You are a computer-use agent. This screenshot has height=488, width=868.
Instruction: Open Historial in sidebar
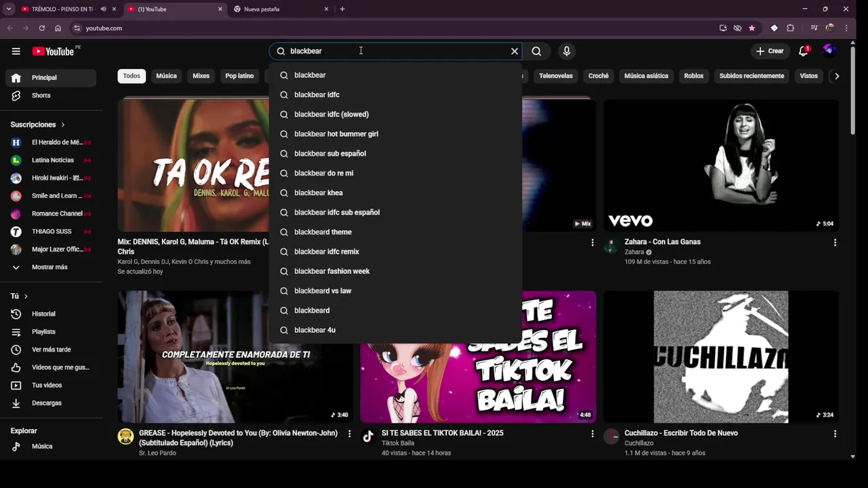coord(51,314)
